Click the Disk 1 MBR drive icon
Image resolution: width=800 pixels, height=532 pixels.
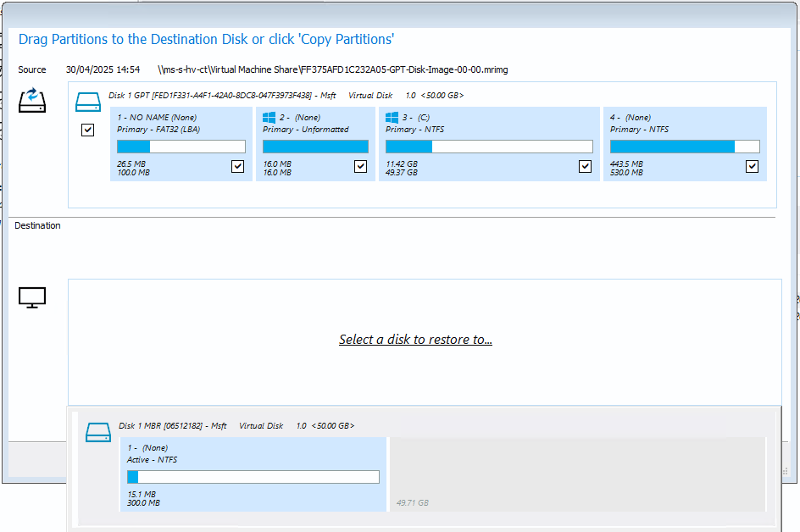pos(97,431)
